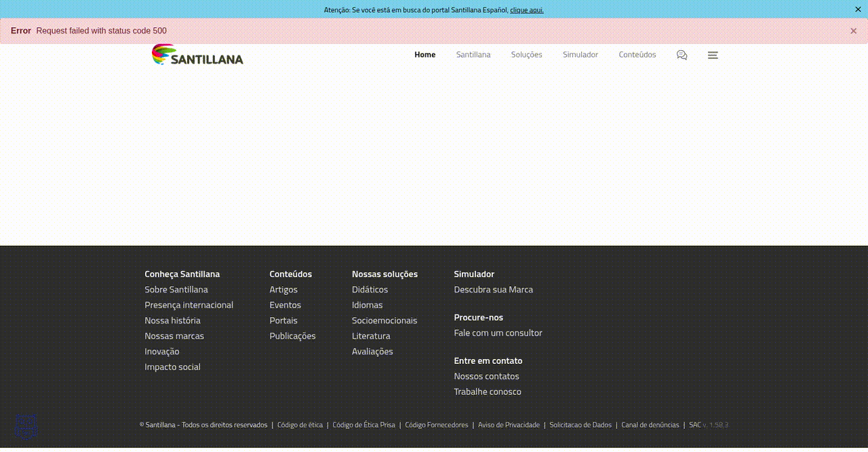Click the Simulador footer heading
The height and width of the screenshot is (452, 868).
[x=474, y=274]
